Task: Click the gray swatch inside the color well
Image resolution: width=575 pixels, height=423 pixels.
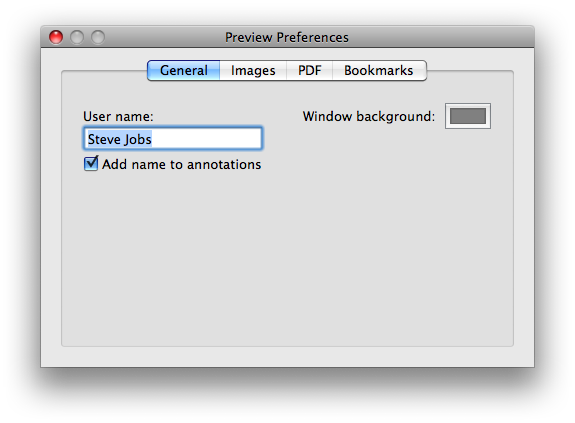Action: 468,116
